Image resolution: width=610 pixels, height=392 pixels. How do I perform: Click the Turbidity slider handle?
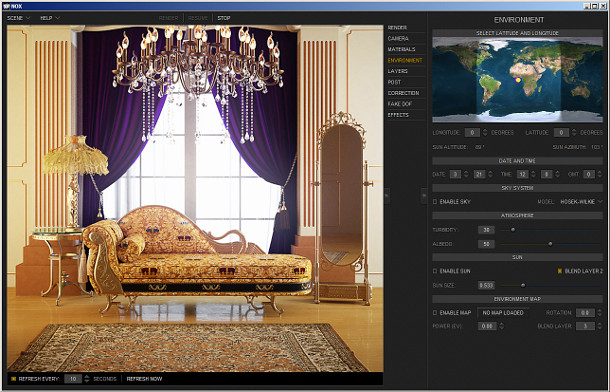513,230
